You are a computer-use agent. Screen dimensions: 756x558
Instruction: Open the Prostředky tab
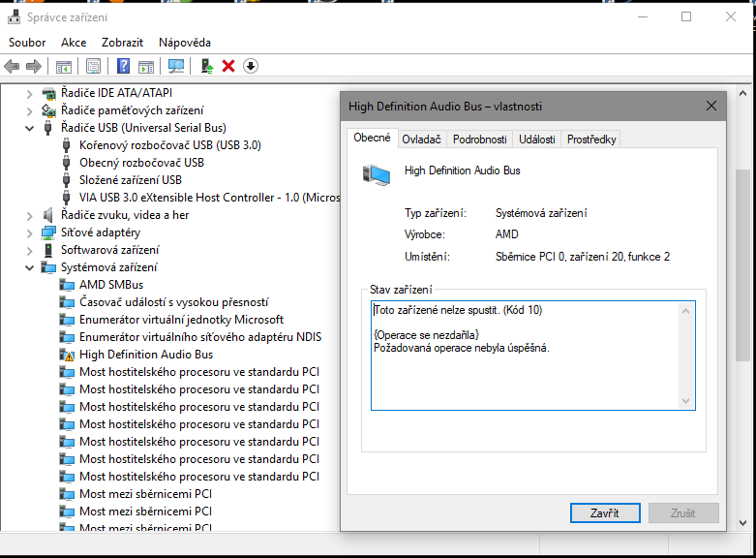591,139
